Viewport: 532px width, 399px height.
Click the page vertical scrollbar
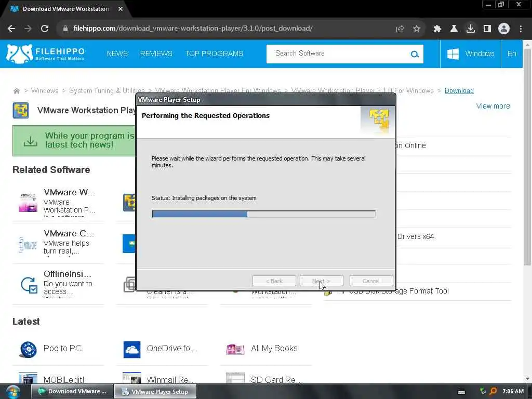click(527, 157)
